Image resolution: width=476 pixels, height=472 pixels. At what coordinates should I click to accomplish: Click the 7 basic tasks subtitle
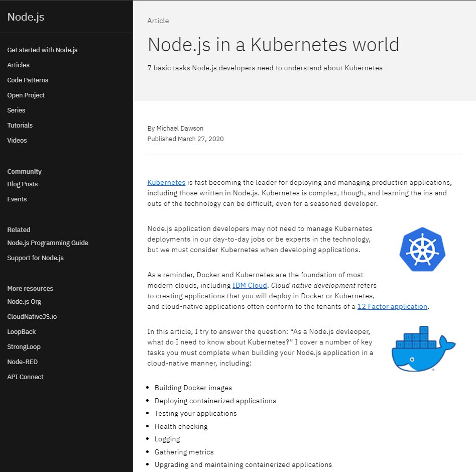click(265, 68)
